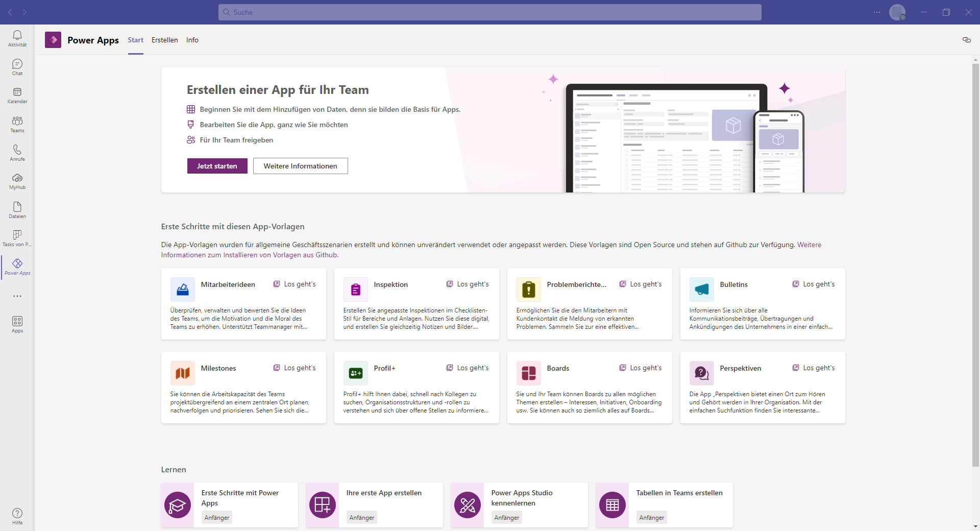Click the Boards template icon
Image resolution: width=980 pixels, height=531 pixels.
click(529, 373)
